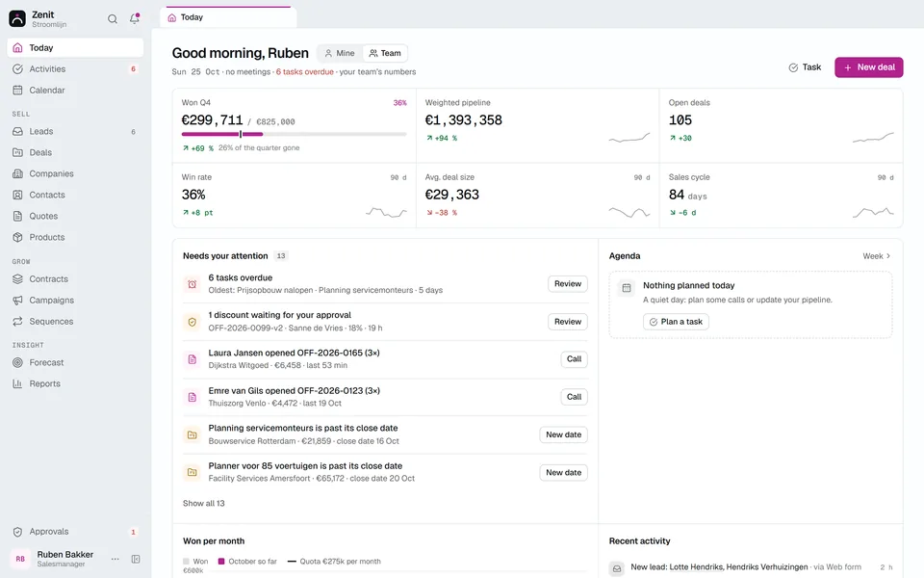924x578 pixels.
Task: Click the Won legend swatch
Action: [x=186, y=562]
